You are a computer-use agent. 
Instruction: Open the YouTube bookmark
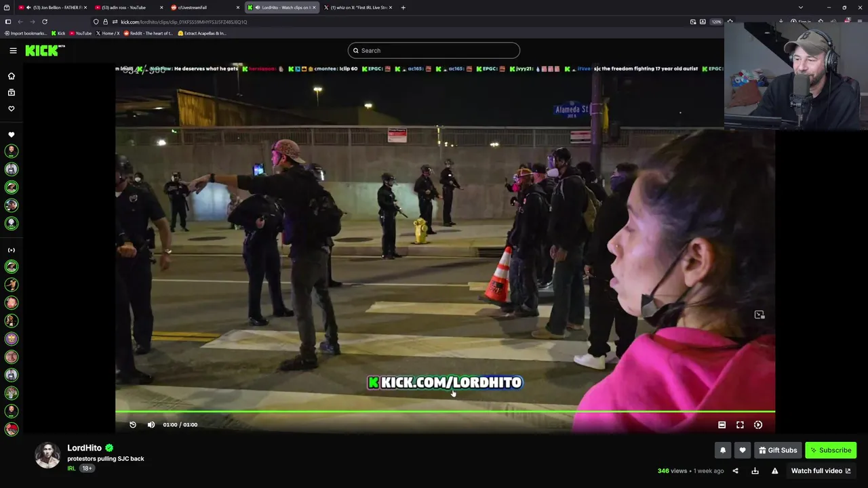click(80, 33)
